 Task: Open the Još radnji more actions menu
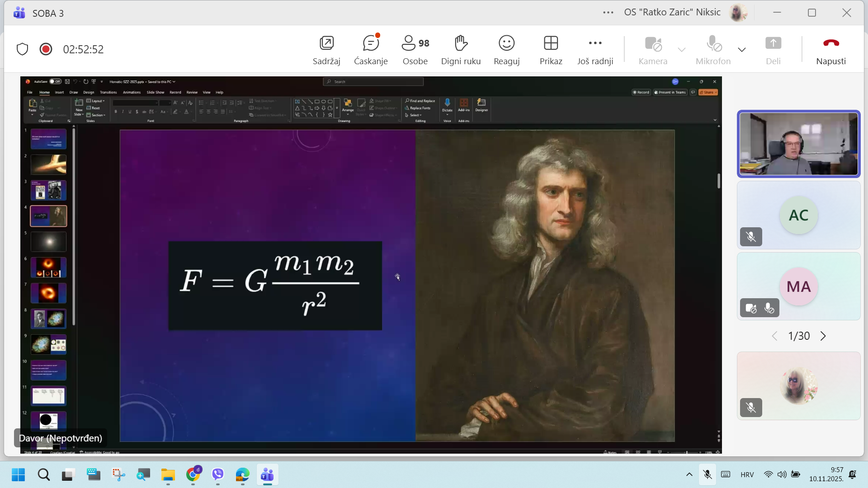pyautogui.click(x=595, y=44)
